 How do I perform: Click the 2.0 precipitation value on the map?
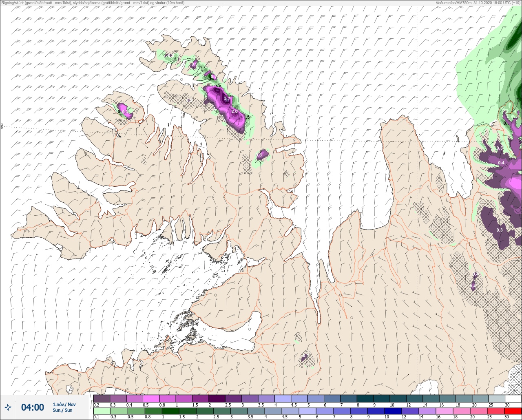pos(234,111)
